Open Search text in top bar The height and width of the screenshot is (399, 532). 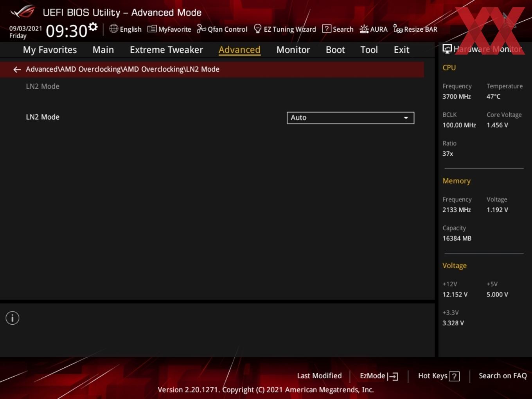click(343, 29)
